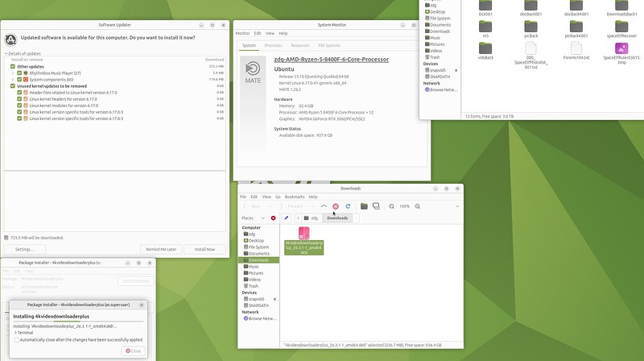Screen dimensions: 644x361
Task: Select the pink 4kvideodownloaderplus deb package icon
Action: [x=304, y=233]
